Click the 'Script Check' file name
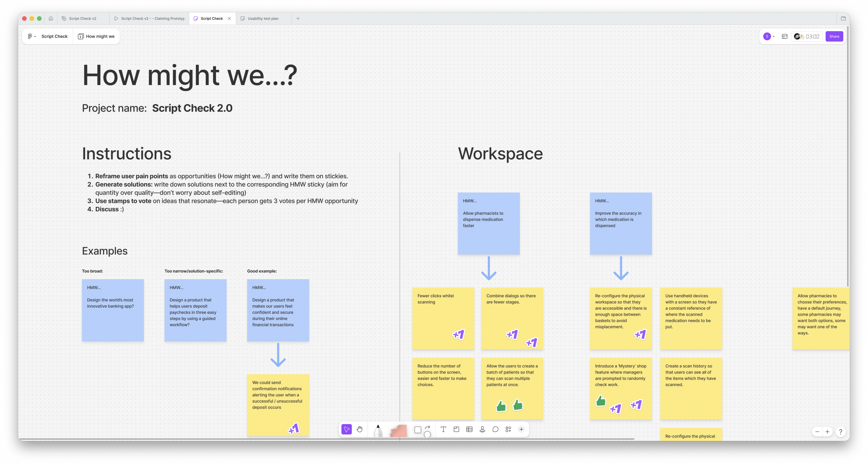 [54, 36]
